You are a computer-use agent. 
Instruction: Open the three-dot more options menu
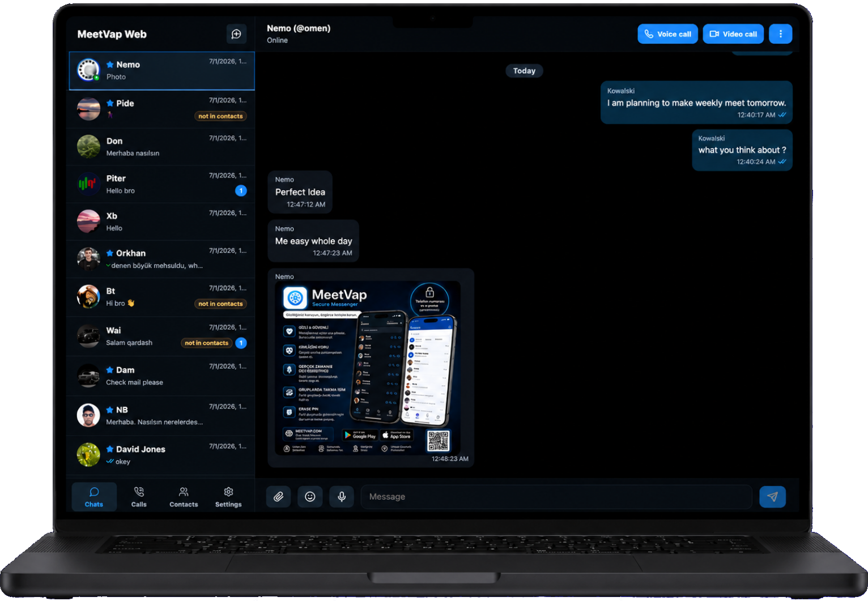(780, 34)
